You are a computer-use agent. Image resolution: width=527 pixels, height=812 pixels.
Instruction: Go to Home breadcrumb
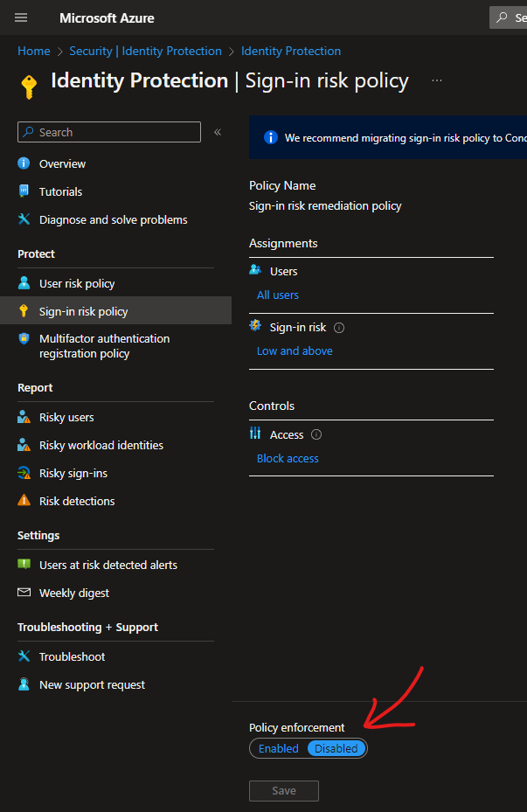click(x=34, y=51)
